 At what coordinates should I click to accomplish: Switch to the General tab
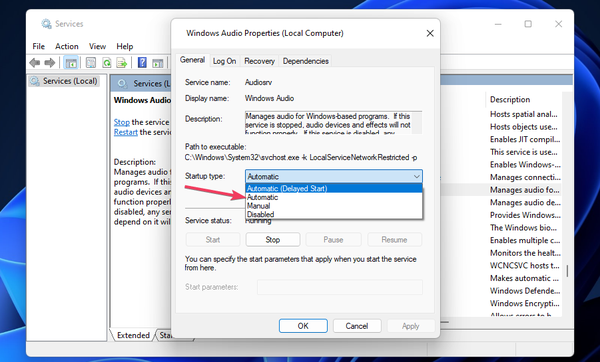click(x=192, y=60)
